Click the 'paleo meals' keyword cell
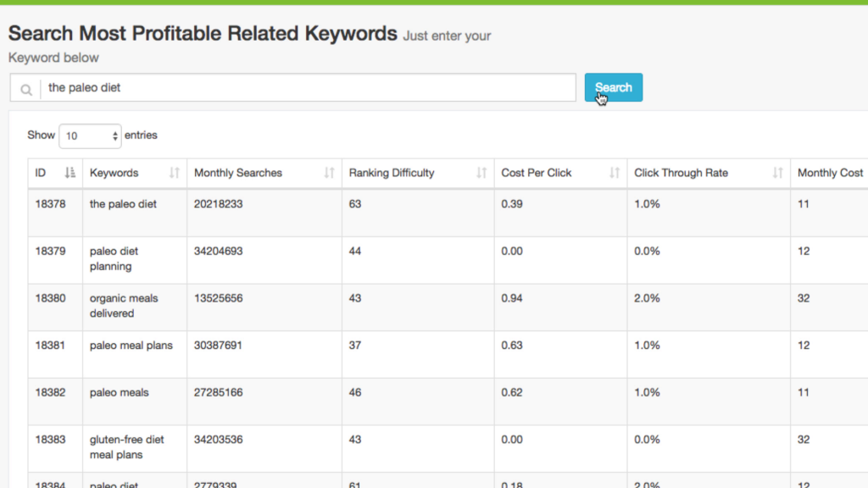The height and width of the screenshot is (488, 868). point(119,393)
